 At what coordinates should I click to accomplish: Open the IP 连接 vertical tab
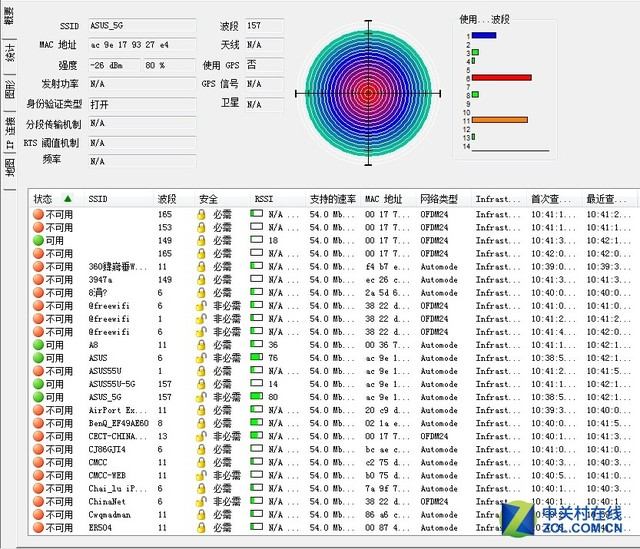click(x=9, y=132)
